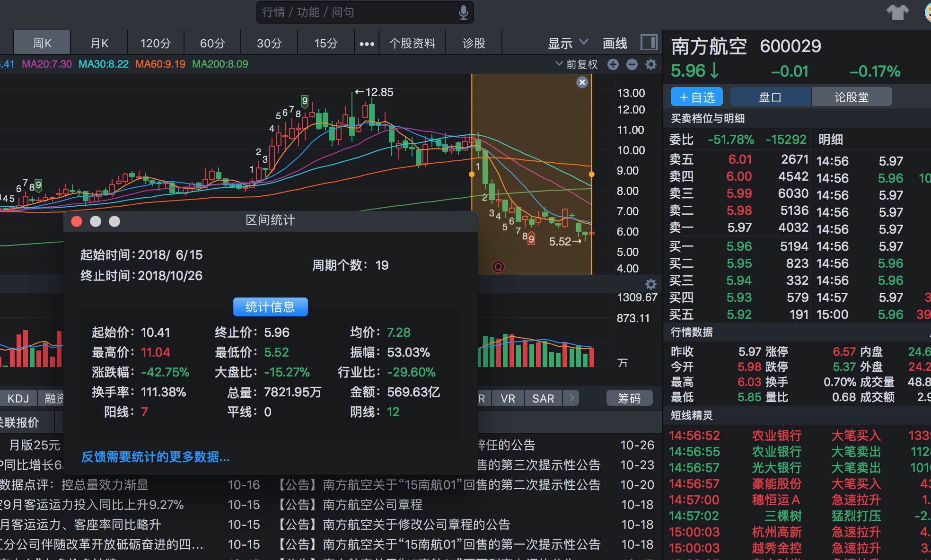Close the highlighted interval selection X
Image resolution: width=931 pixels, height=560 pixels.
[582, 82]
